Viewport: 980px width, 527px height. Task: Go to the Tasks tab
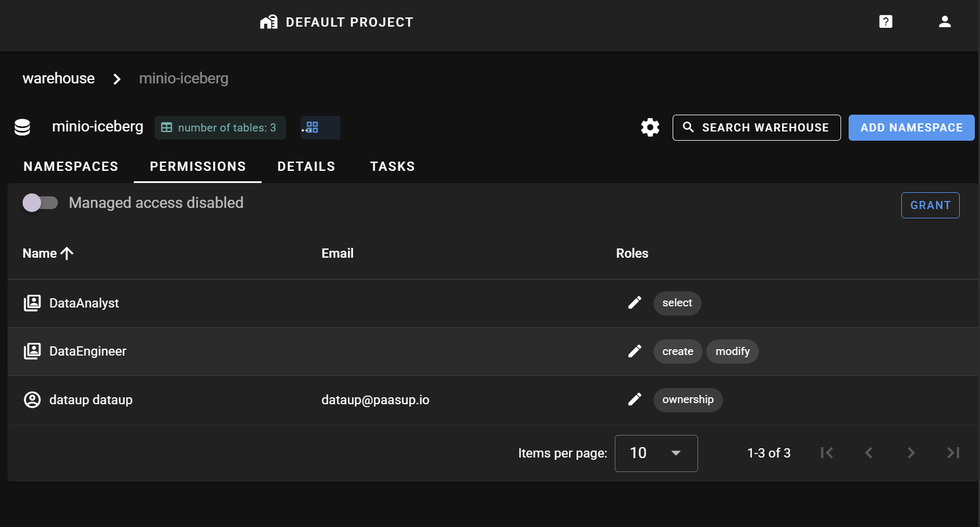(x=392, y=167)
